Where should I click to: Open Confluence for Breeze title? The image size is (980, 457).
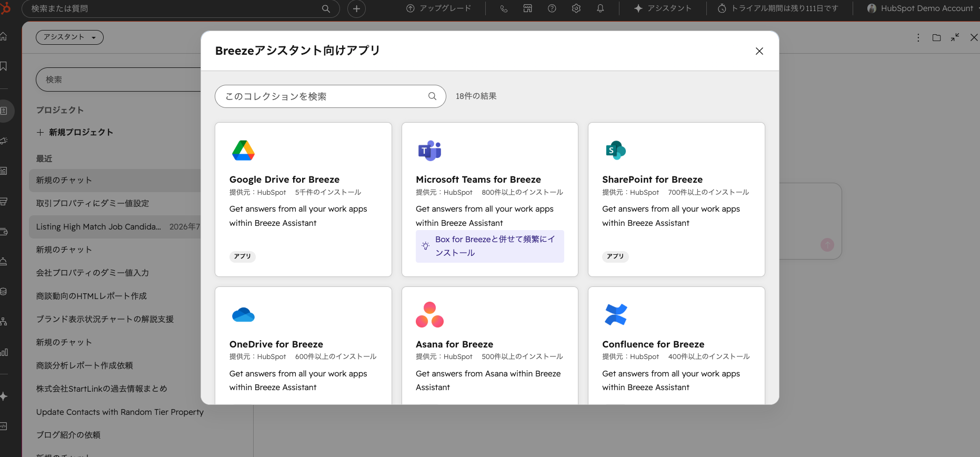click(653, 344)
